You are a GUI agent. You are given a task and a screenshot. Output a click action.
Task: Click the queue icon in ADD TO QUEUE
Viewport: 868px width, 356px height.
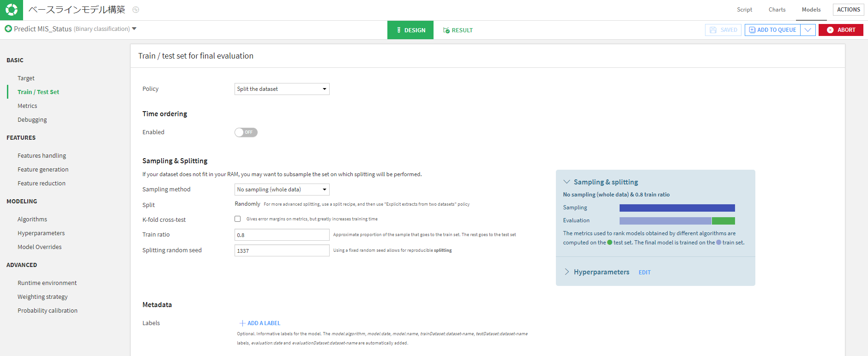752,30
